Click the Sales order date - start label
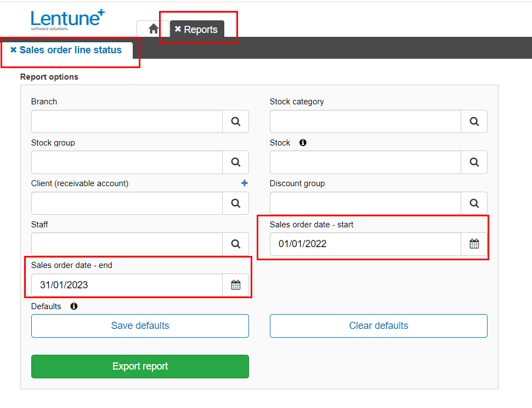The height and width of the screenshot is (408, 532). point(312,225)
